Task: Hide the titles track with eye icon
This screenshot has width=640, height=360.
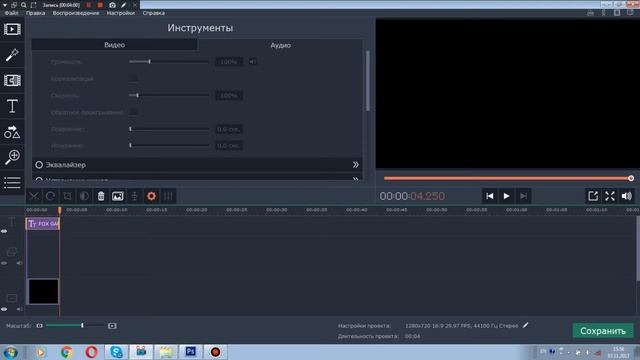Action: (x=4, y=231)
